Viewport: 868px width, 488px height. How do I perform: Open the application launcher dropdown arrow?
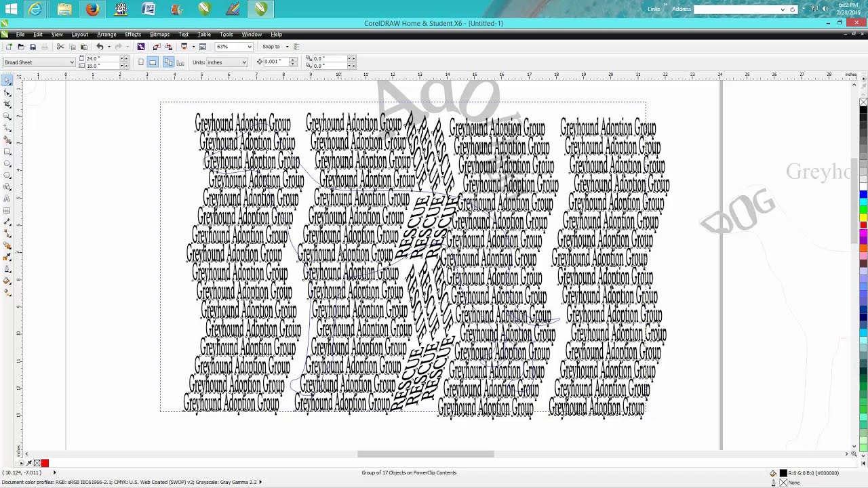coord(193,47)
